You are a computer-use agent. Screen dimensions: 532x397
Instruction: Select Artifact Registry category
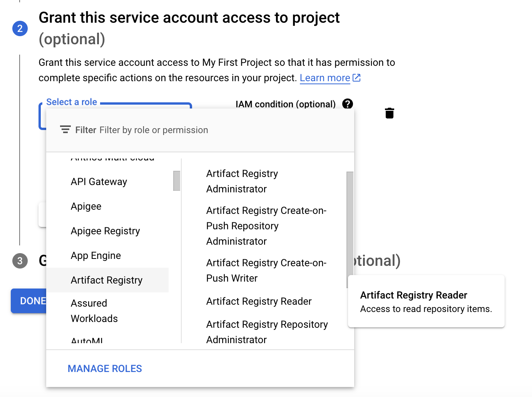(107, 280)
